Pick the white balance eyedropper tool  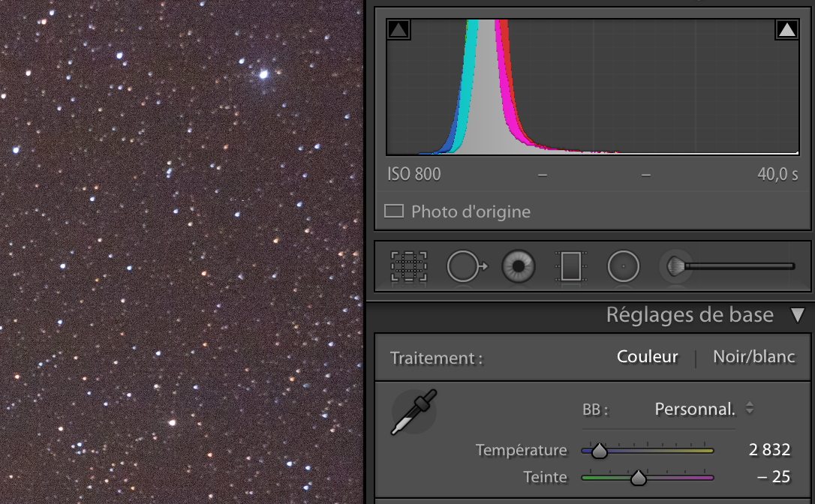pyautogui.click(x=414, y=412)
